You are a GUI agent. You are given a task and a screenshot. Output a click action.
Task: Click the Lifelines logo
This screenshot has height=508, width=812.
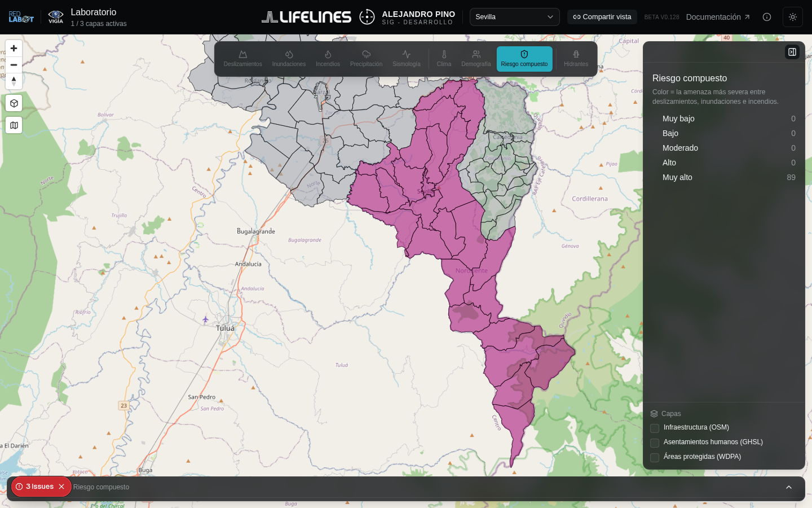[x=306, y=17]
